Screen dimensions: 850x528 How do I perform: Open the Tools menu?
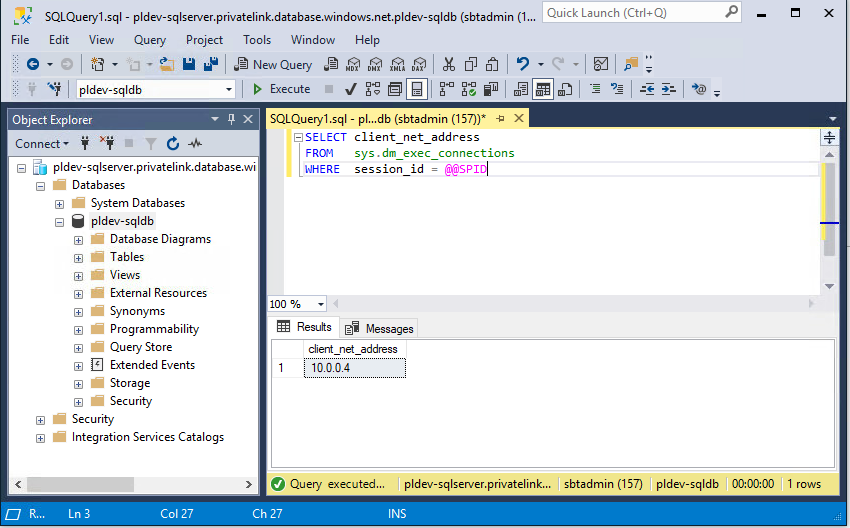(256, 40)
